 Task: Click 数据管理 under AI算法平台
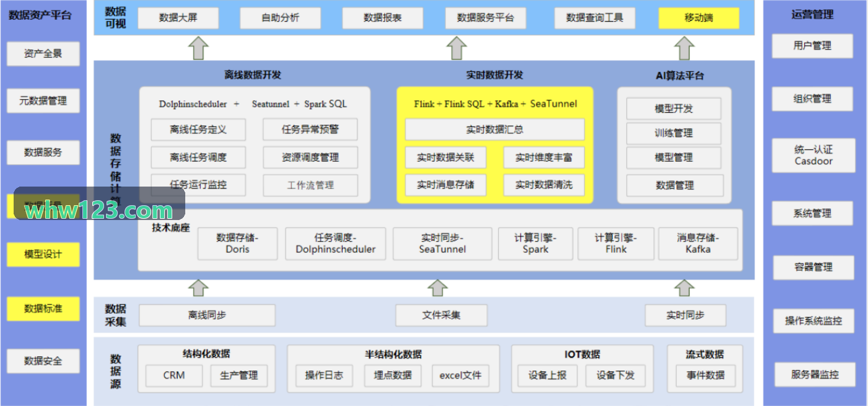[675, 185]
